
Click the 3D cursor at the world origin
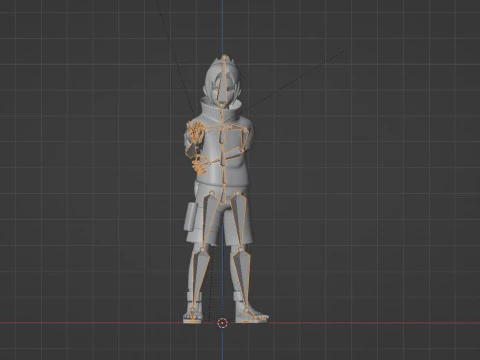222,323
